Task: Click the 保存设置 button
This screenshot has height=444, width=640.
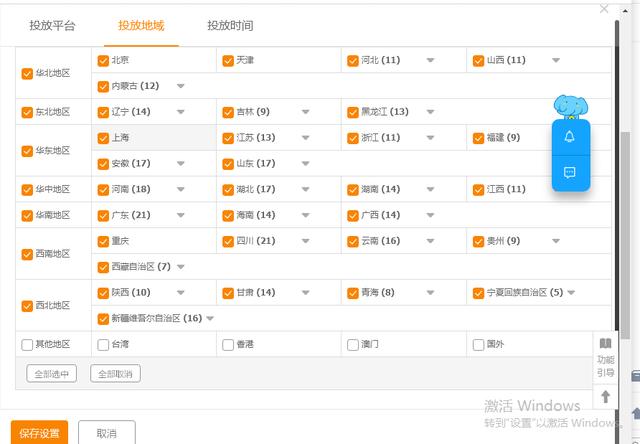Action: 39,433
